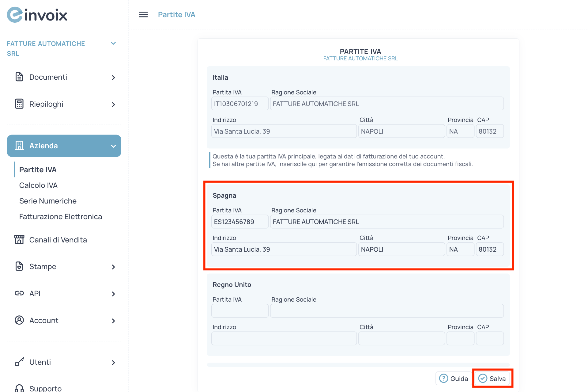Focus the Regno Unito Ragione Sociale field
Viewport: 588px width, 392px height.
tap(386, 311)
